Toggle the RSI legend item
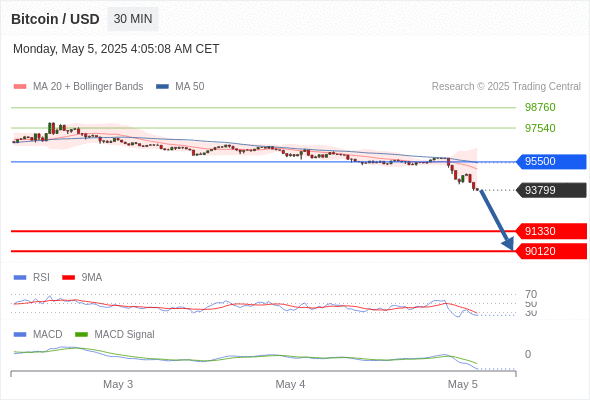Viewport: 590px width, 400px height. coord(32,277)
